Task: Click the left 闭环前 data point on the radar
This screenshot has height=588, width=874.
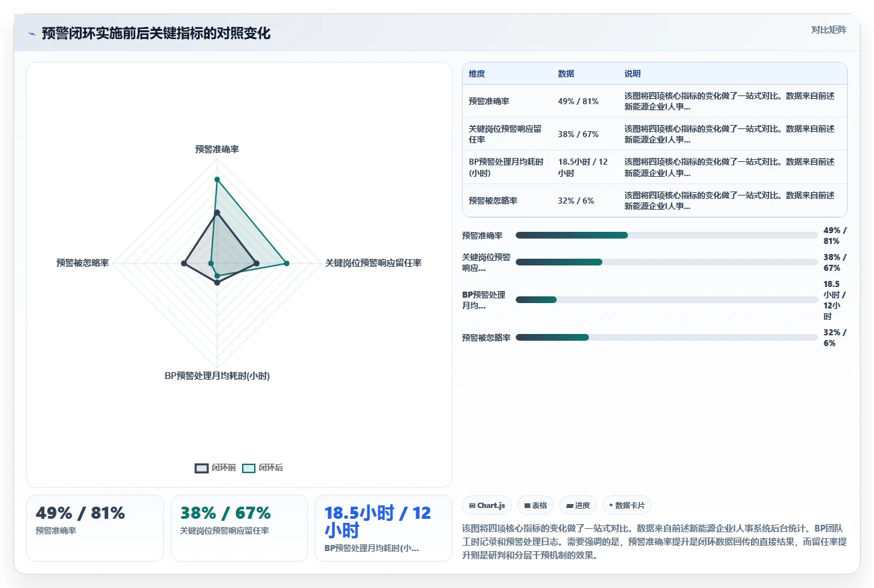Action: [184, 263]
